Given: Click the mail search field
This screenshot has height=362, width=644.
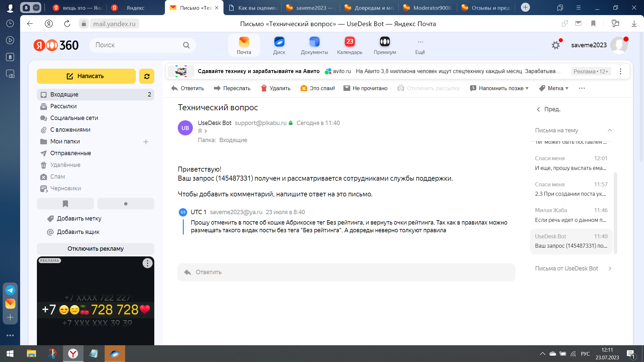Looking at the screenshot, I should tap(138, 45).
